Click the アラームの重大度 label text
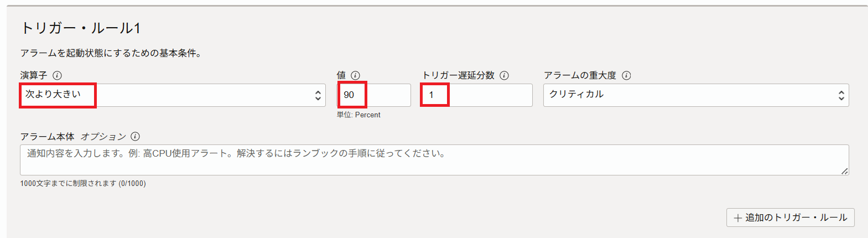This screenshot has width=868, height=238. 580,75
